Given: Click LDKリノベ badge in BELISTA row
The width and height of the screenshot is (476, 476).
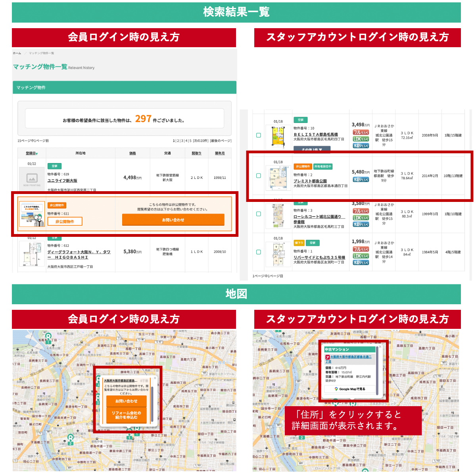Looking at the screenshot, I should coord(361,139).
